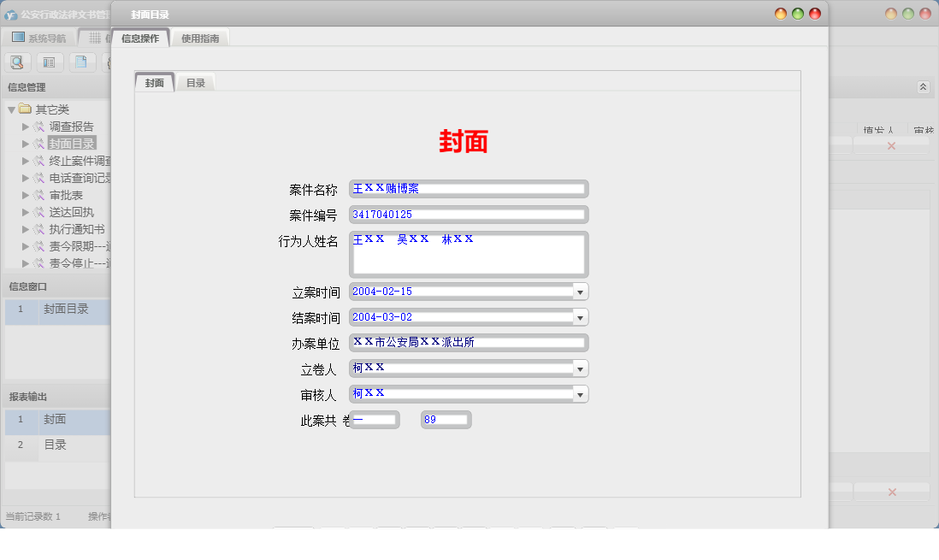Select the document search toolbar icon
Screen dimensions: 939x560
pos(17,62)
